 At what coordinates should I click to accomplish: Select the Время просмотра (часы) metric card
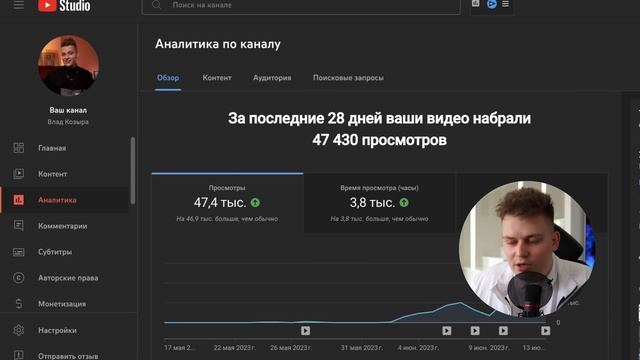click(x=380, y=203)
